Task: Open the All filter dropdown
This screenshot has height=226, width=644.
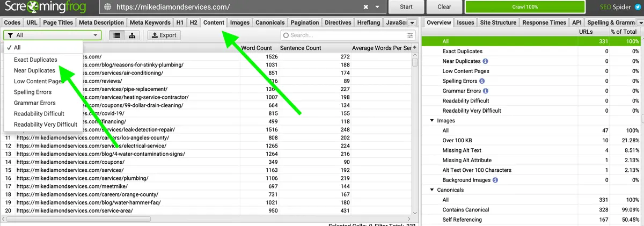Action: pos(53,35)
